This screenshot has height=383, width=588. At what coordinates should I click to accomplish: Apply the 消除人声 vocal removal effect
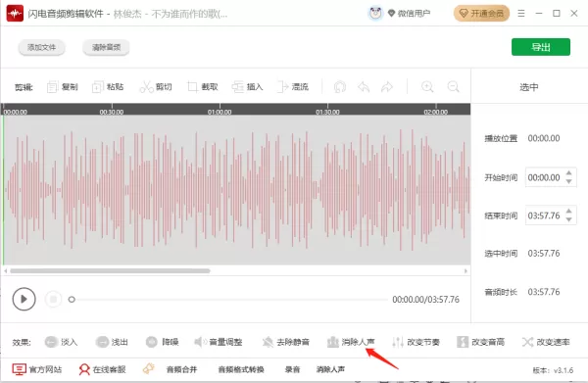click(351, 342)
